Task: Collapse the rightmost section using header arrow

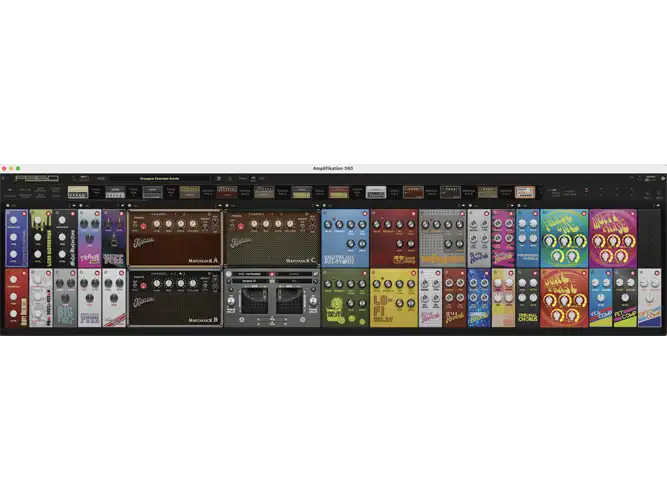Action: click(660, 206)
